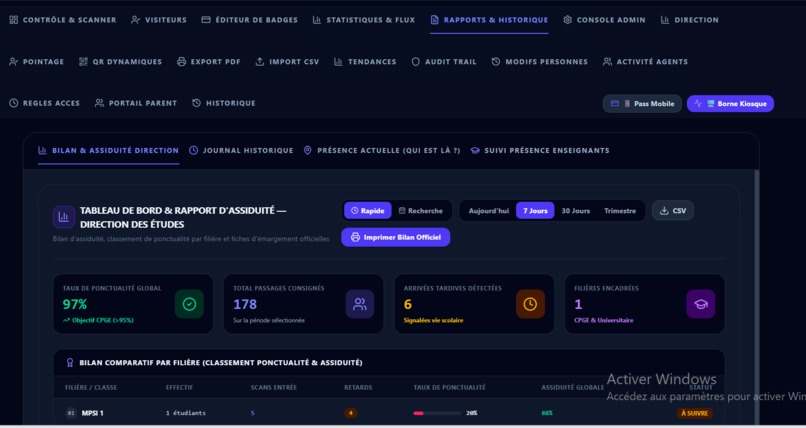The height and width of the screenshot is (428, 806).
Task: Open the Console Admin section
Action: (x=604, y=20)
